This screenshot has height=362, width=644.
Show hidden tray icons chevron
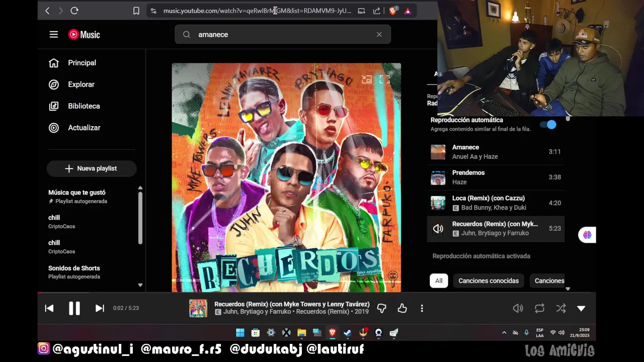point(504,332)
